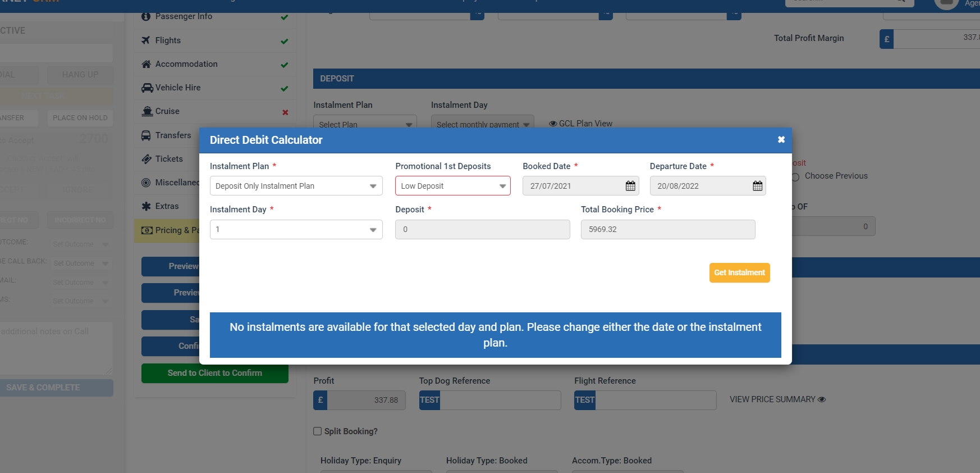The height and width of the screenshot is (473, 980).
Task: Click the Total Booking Price field
Action: pos(668,229)
